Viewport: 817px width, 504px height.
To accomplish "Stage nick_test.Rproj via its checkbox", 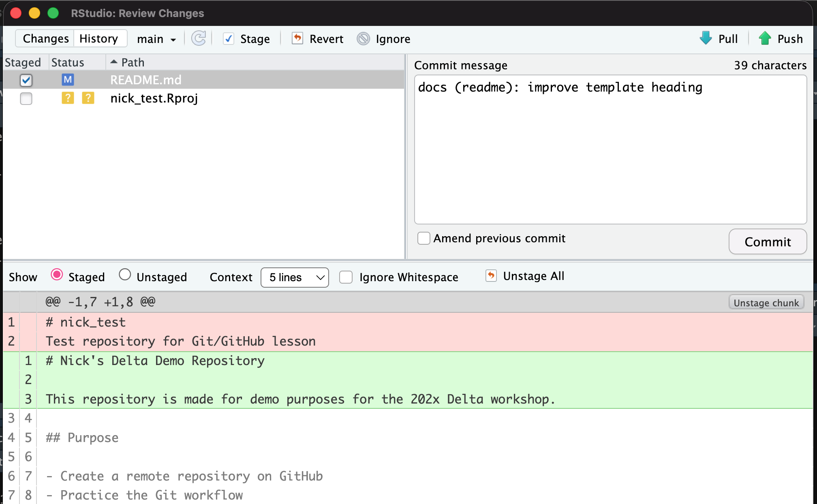I will point(26,98).
